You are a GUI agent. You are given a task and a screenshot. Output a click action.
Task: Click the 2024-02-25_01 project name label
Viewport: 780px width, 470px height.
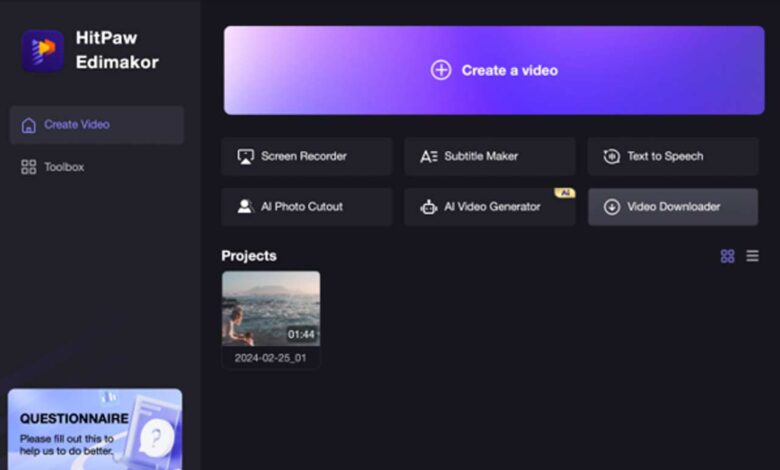click(270, 358)
